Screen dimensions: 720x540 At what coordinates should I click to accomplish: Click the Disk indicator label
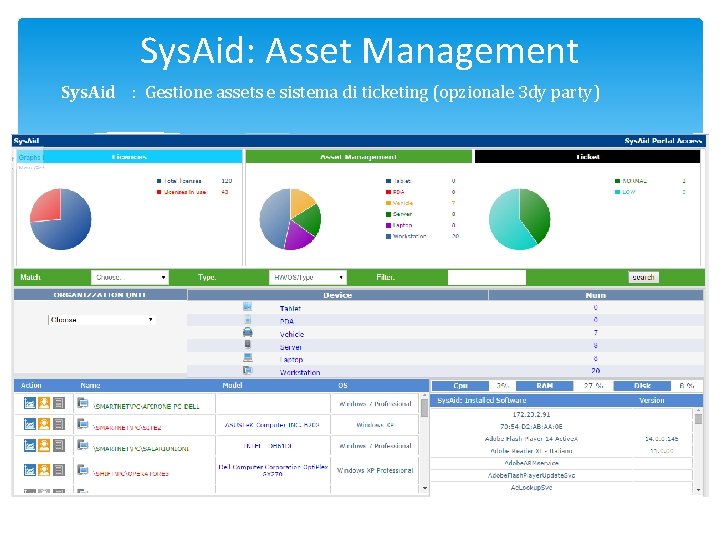tap(642, 386)
